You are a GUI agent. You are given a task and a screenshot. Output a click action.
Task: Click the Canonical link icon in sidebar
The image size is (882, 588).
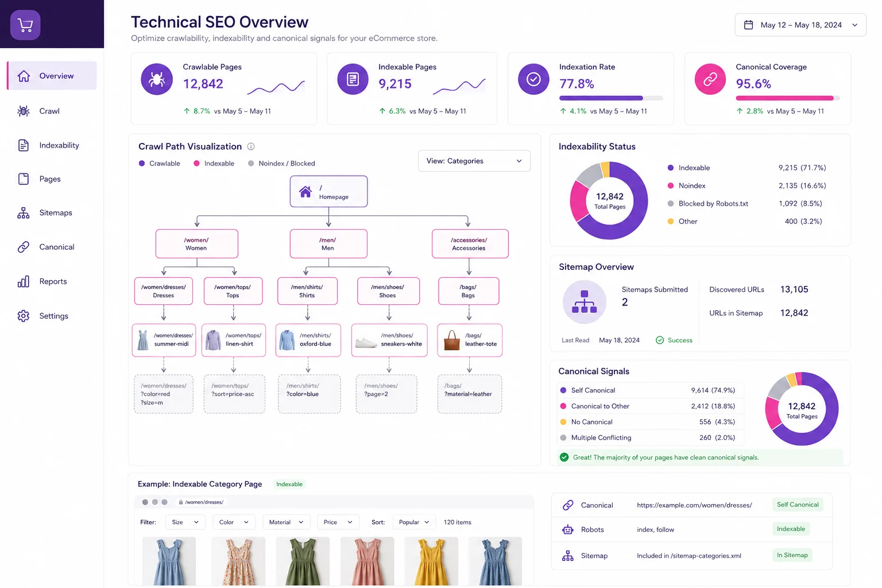click(24, 247)
